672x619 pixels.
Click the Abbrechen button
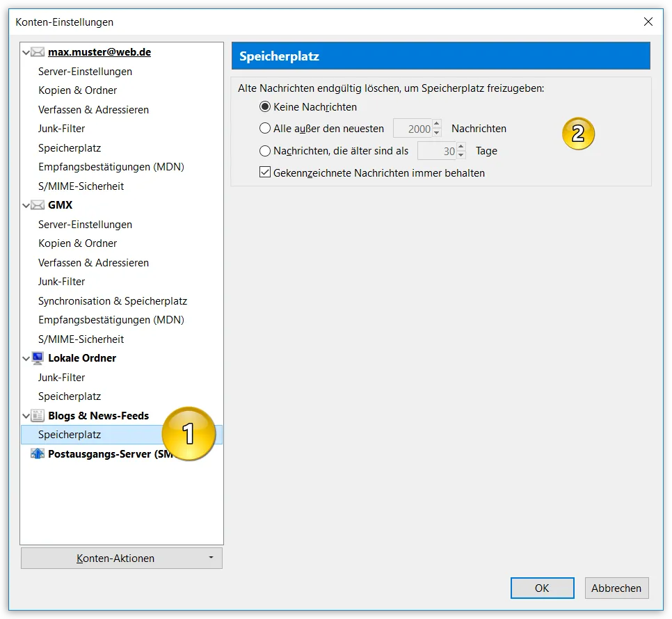click(616, 588)
